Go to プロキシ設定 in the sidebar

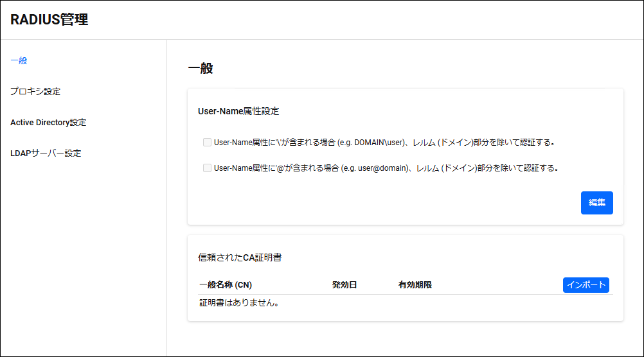point(35,91)
